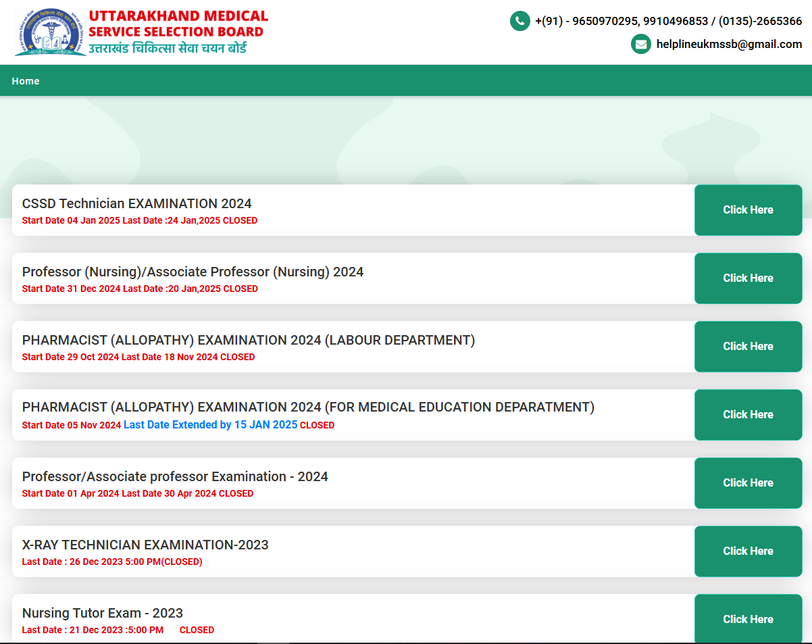Click the Hindi board name text
Image resolution: width=812 pixels, height=644 pixels.
168,48
